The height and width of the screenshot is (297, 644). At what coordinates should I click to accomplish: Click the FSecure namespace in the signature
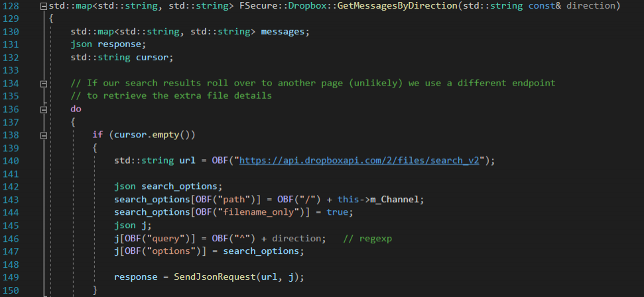click(258, 6)
